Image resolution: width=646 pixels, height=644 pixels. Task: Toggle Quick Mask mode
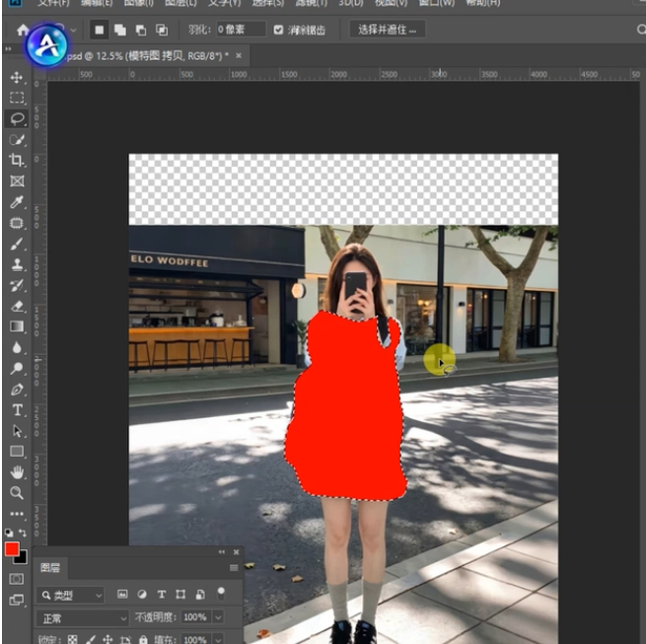click(x=17, y=579)
